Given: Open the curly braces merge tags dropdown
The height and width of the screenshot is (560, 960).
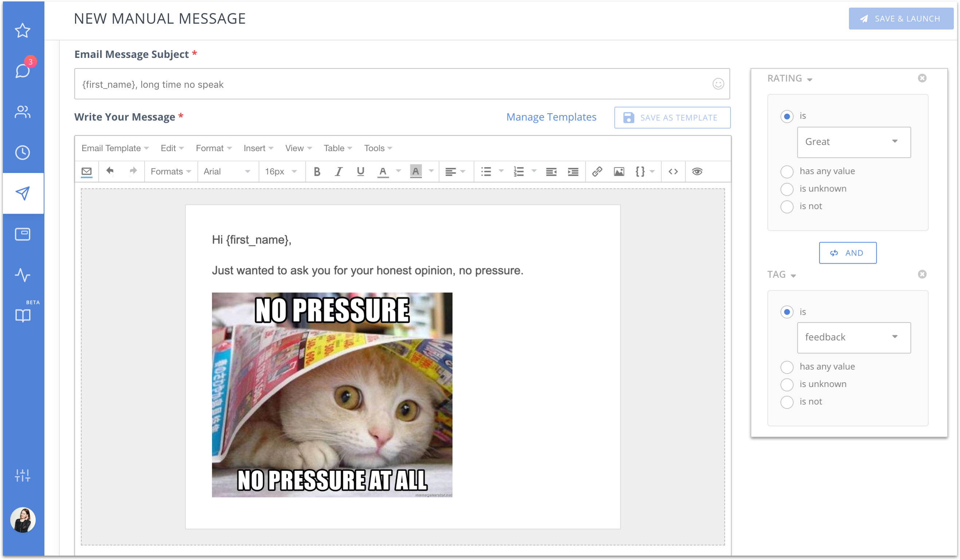Looking at the screenshot, I should click(x=645, y=171).
